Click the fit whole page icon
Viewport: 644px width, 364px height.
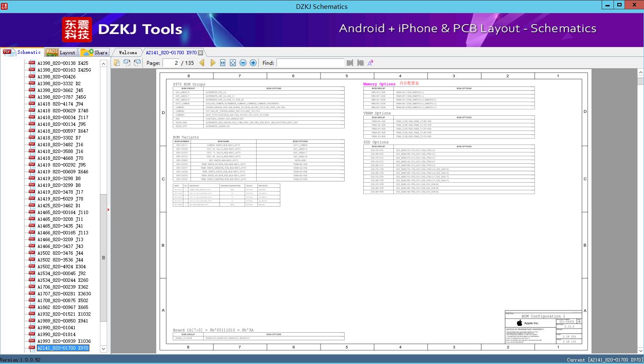(233, 63)
